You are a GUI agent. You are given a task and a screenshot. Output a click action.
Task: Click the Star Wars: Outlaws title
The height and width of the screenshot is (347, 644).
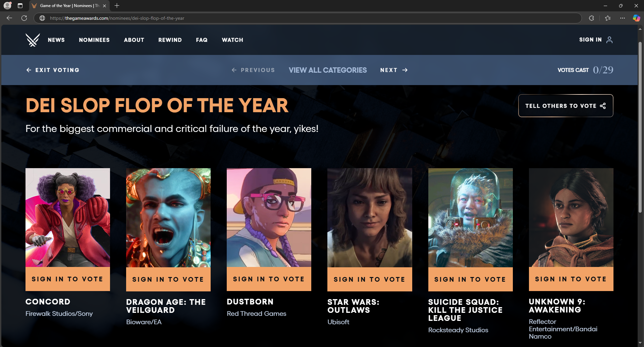[354, 306]
